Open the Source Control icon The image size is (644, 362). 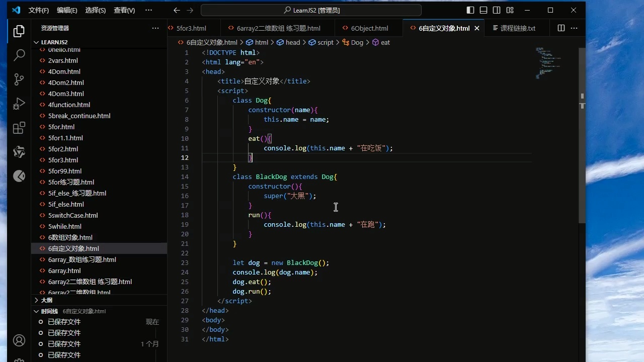click(x=19, y=79)
